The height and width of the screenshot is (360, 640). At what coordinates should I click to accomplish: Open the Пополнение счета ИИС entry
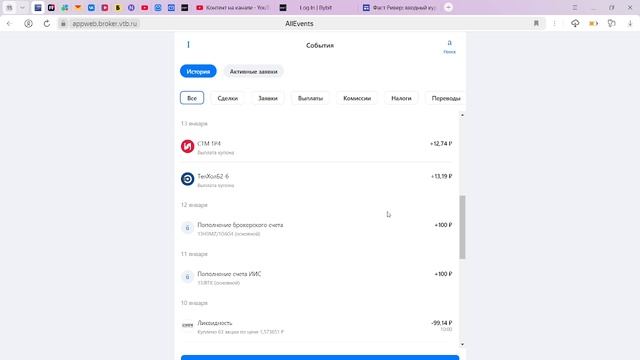317,278
